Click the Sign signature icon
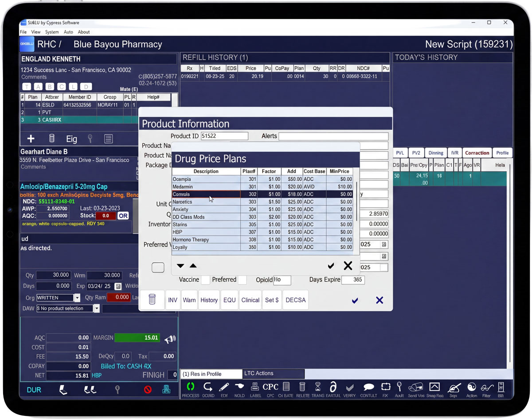The image size is (532, 419). [x=454, y=387]
